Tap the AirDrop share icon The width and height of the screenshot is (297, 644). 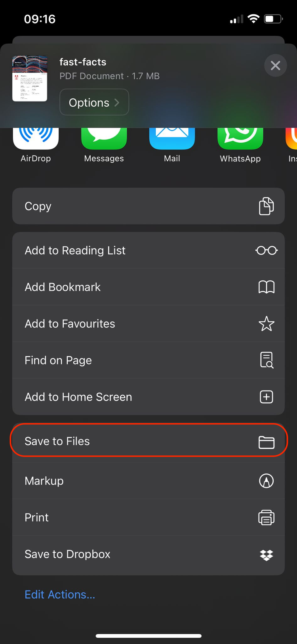(x=36, y=139)
